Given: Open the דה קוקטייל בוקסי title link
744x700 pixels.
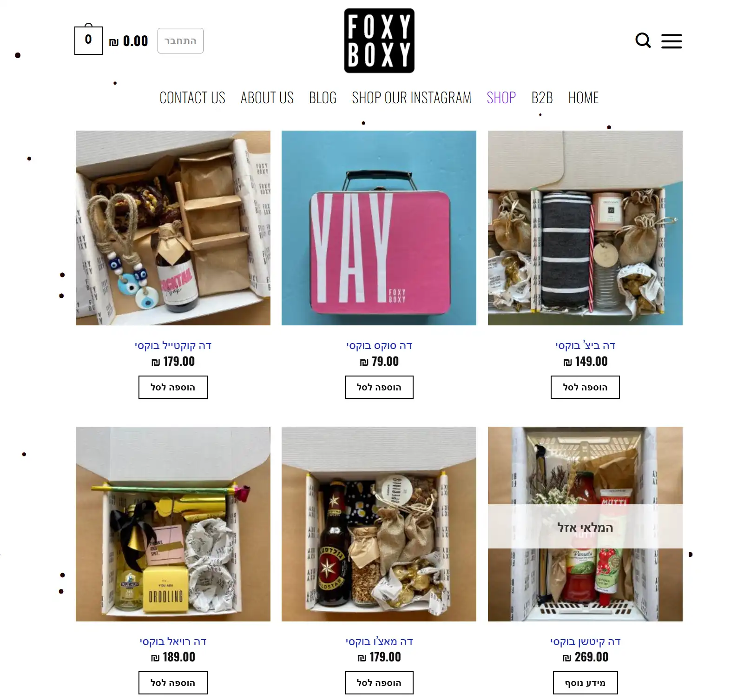Looking at the screenshot, I should pos(173,345).
